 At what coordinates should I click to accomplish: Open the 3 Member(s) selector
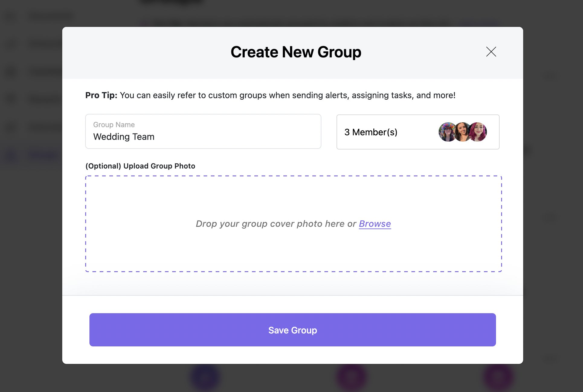(418, 132)
